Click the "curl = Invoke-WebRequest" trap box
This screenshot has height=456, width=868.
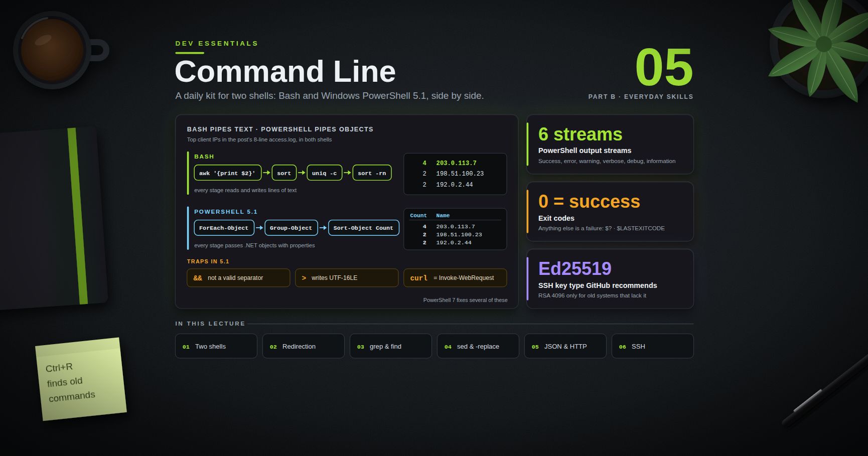(x=455, y=278)
